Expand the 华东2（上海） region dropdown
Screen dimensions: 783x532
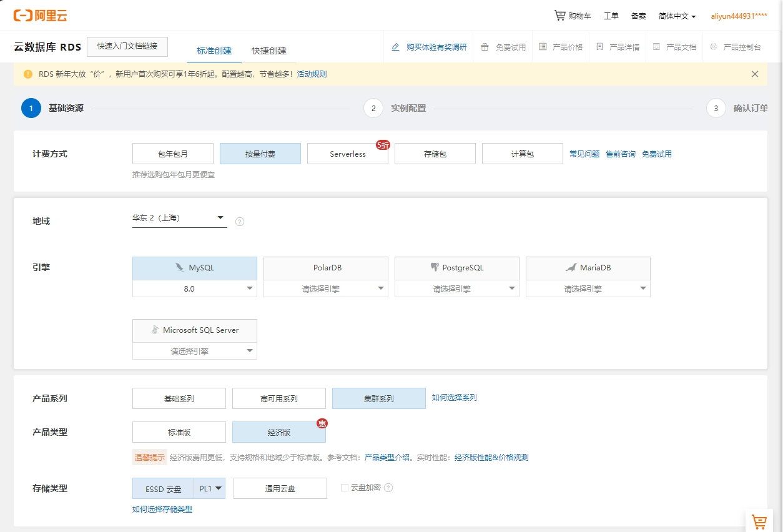tap(179, 218)
